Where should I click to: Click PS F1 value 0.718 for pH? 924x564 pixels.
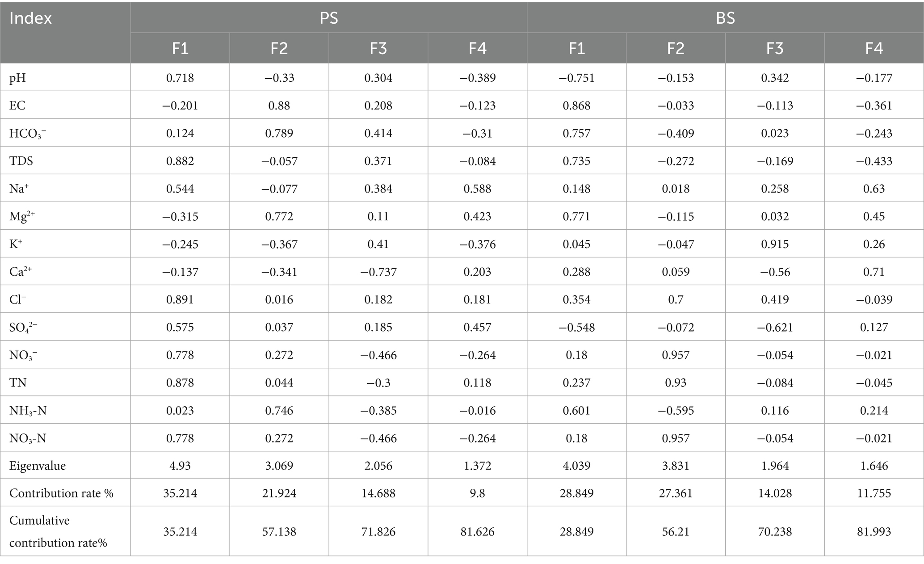pyautogui.click(x=180, y=78)
